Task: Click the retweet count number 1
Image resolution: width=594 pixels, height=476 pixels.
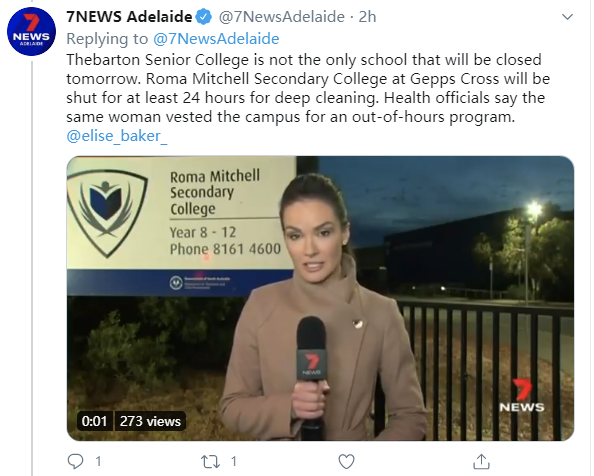Action: tap(234, 462)
